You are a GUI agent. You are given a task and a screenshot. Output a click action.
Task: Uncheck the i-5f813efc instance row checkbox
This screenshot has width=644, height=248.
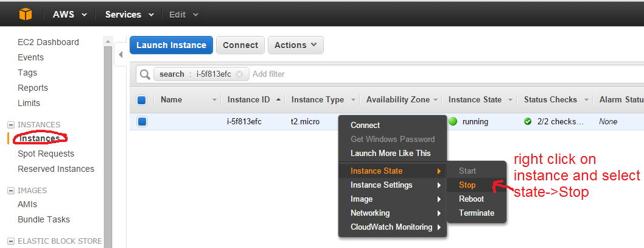[x=142, y=121]
